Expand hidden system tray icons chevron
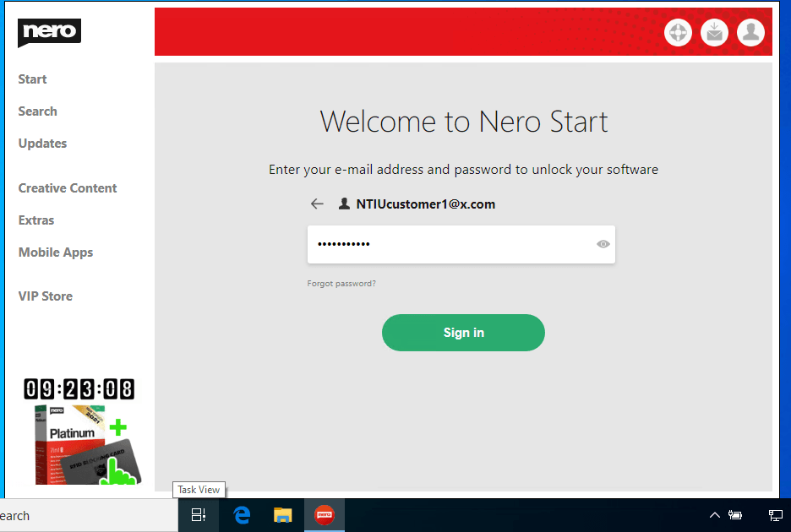The width and height of the screenshot is (791, 532). pos(714,515)
